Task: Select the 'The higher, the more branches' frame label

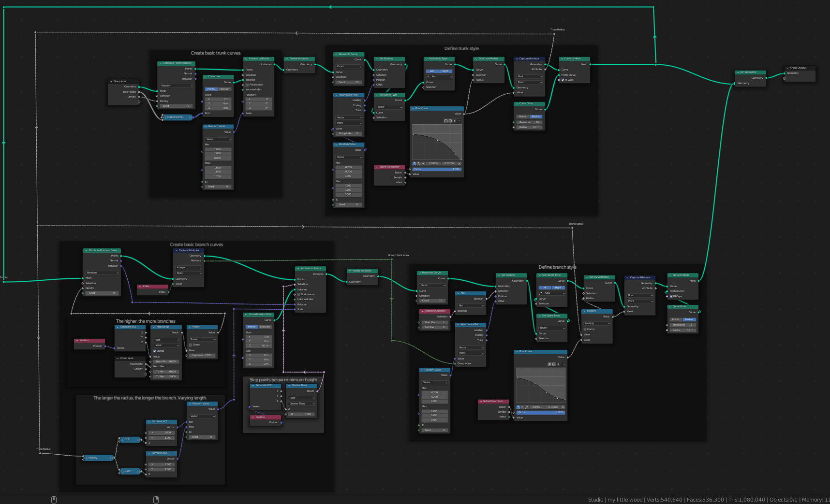Action: [146, 321]
